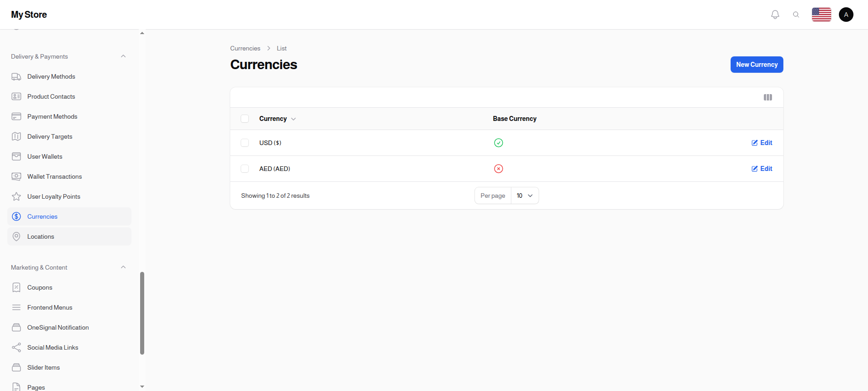Screen dimensions: 868x391
Task: Select the AED row checkbox
Action: [245, 169]
